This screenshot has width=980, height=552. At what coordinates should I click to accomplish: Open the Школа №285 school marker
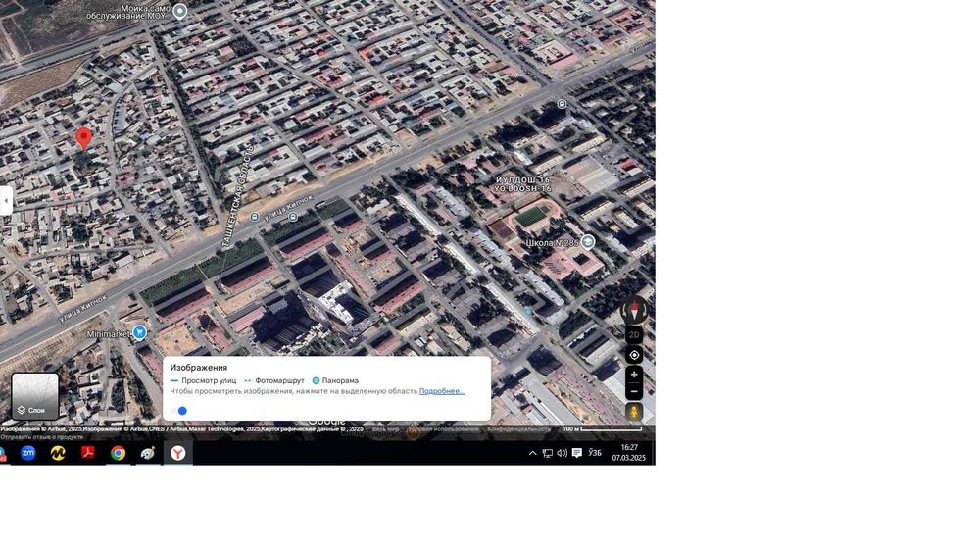point(587,241)
